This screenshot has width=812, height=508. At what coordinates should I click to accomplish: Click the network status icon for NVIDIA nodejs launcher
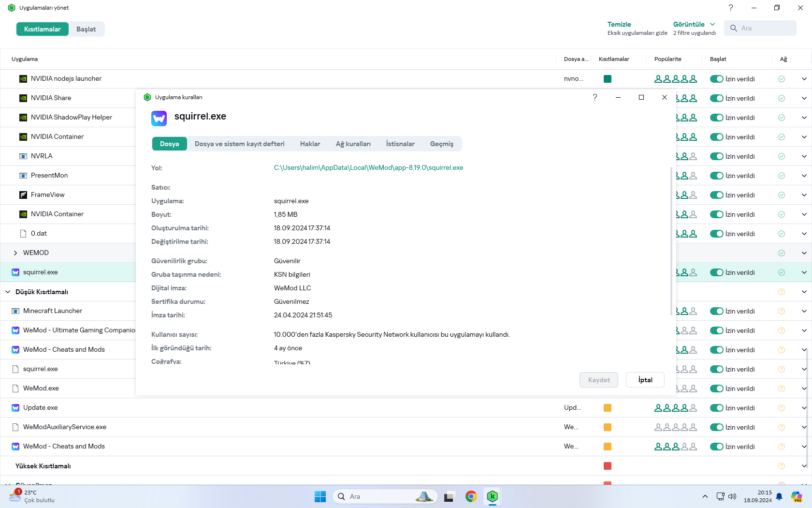782,79
